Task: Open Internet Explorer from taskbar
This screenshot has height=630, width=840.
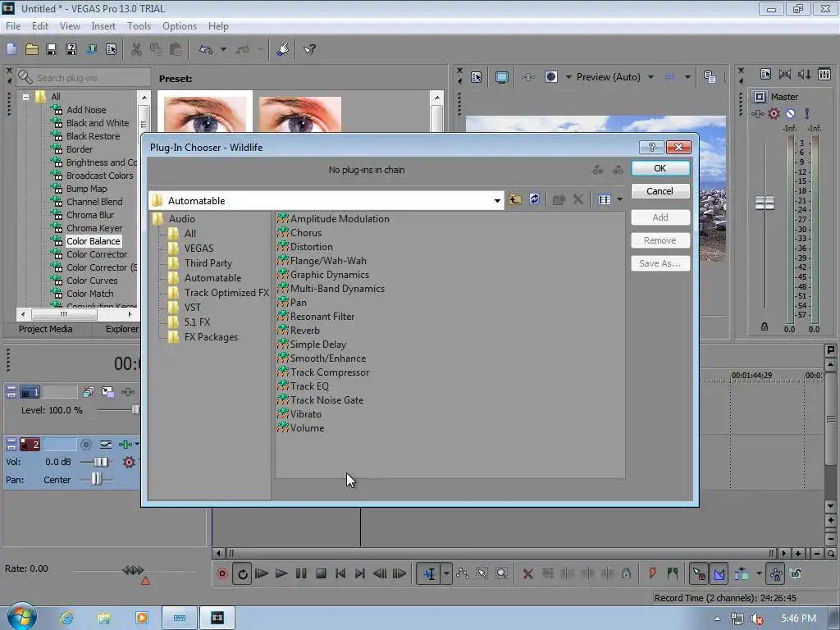Action: pos(67,618)
